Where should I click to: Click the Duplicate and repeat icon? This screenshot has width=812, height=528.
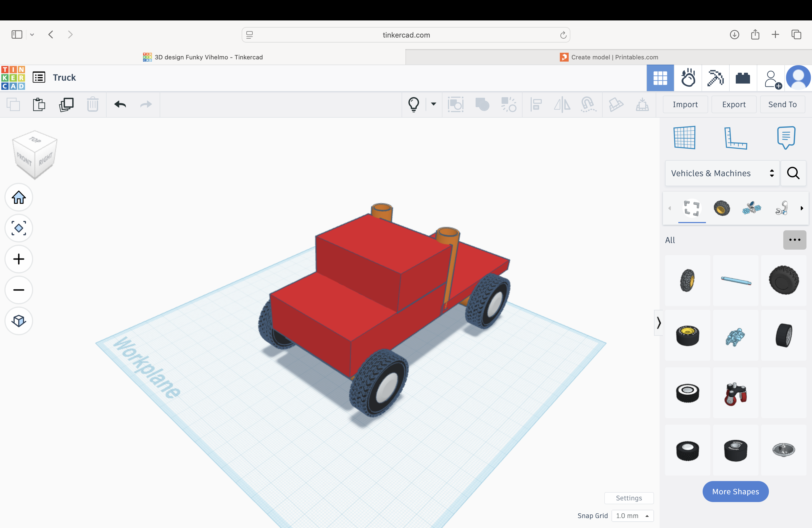(66, 104)
